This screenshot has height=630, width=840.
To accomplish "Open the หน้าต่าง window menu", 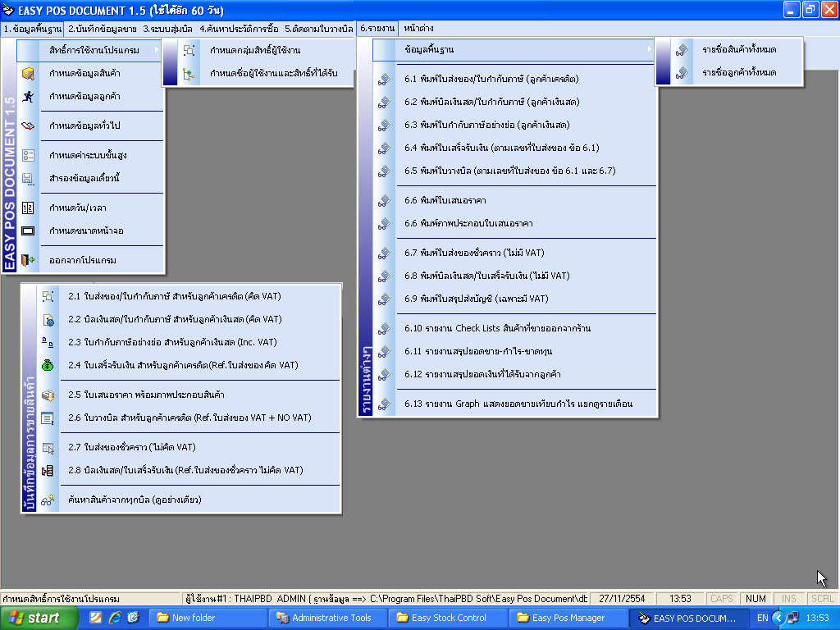I will [x=418, y=29].
